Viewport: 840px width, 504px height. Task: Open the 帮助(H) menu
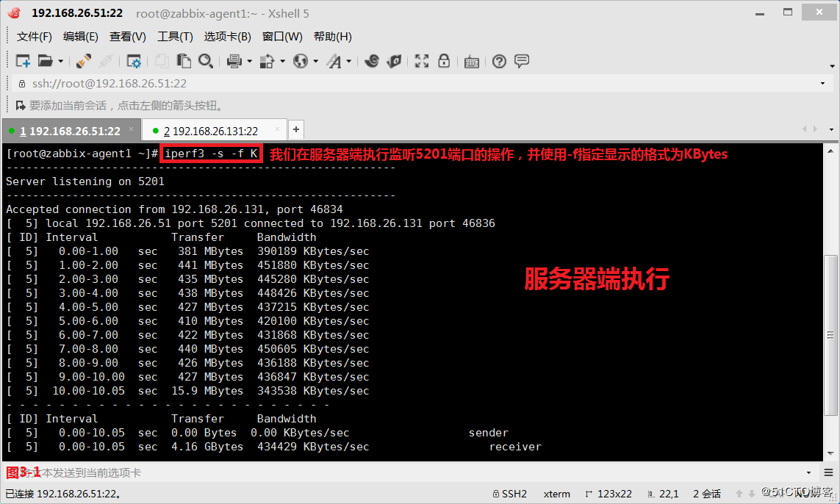point(333,37)
